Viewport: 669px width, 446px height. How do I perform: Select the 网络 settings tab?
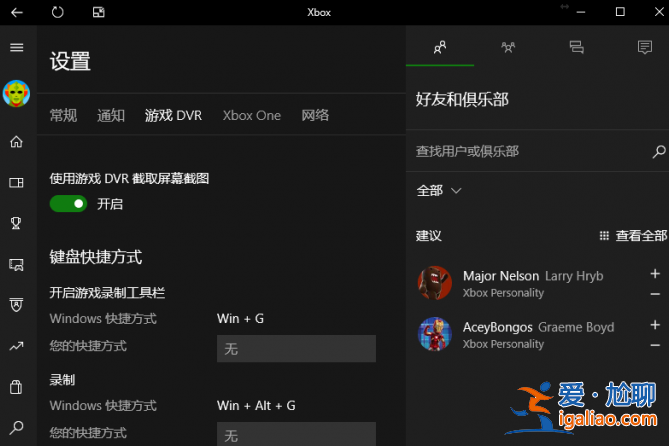coord(315,115)
